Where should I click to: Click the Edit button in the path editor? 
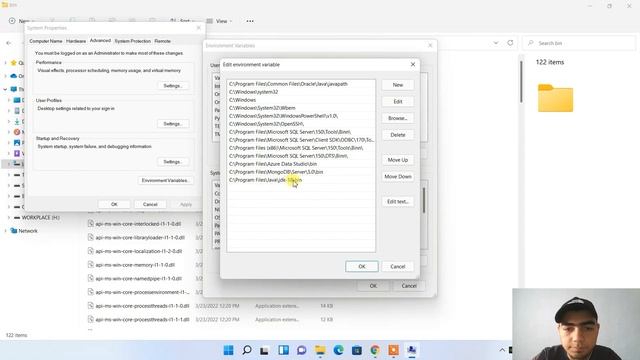coord(398,102)
